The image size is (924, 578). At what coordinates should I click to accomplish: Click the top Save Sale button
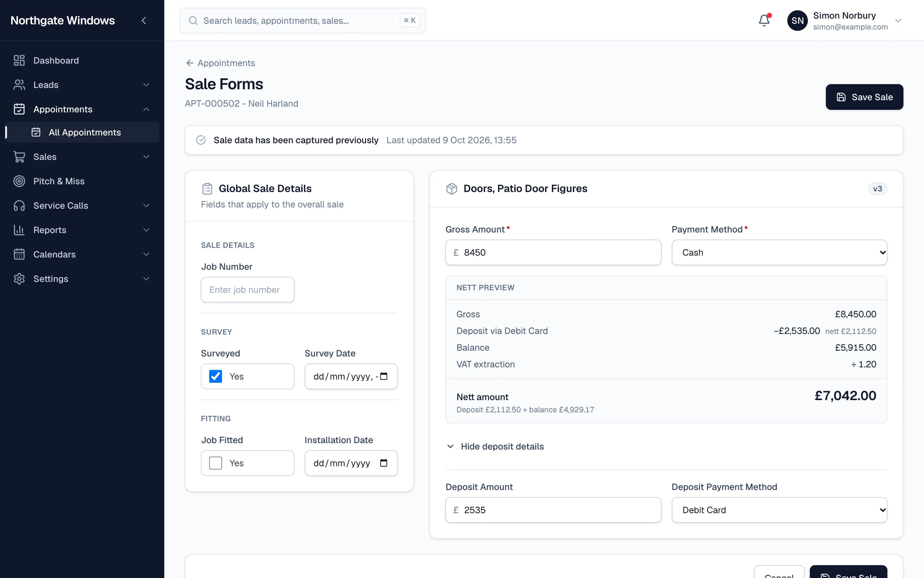[x=864, y=97]
